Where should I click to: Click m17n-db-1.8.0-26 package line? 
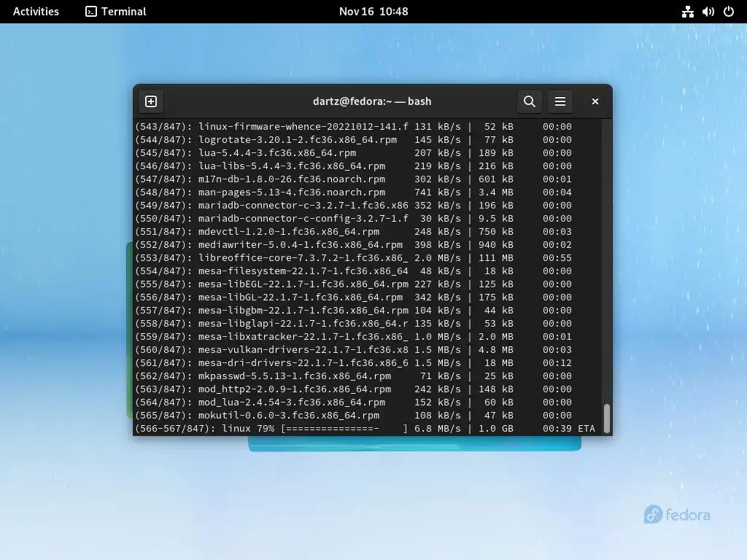point(353,179)
